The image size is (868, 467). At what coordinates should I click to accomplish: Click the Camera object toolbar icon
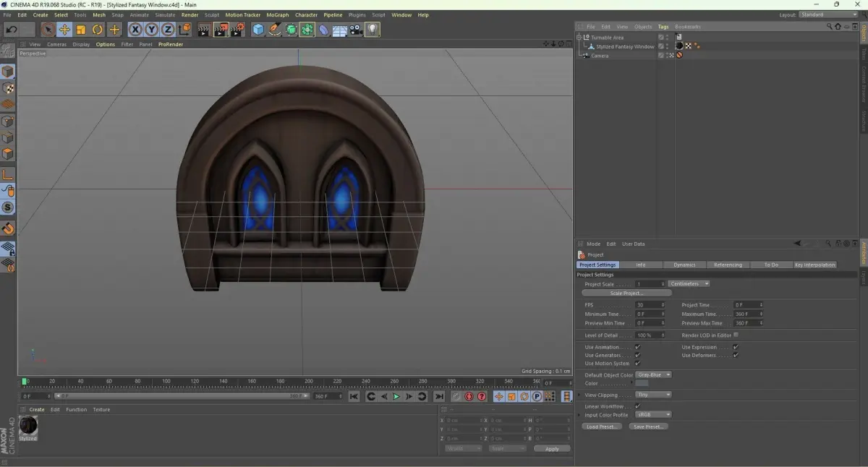tap(356, 30)
